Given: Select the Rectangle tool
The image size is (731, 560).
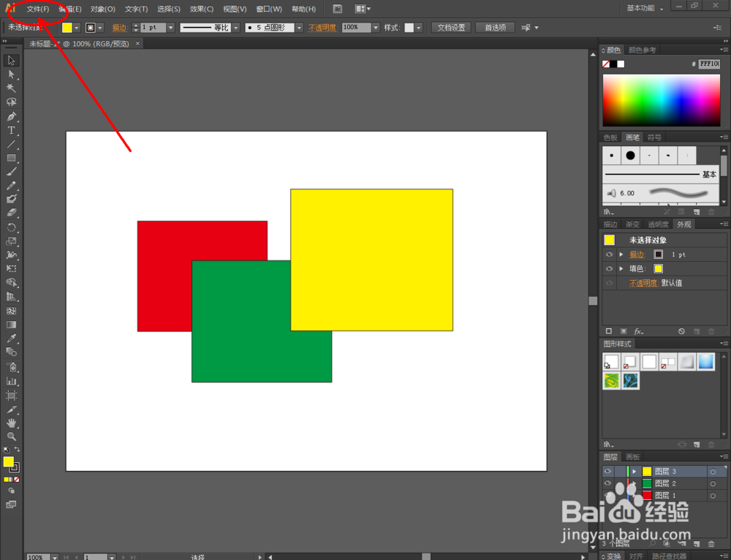Looking at the screenshot, I should tap(11, 159).
